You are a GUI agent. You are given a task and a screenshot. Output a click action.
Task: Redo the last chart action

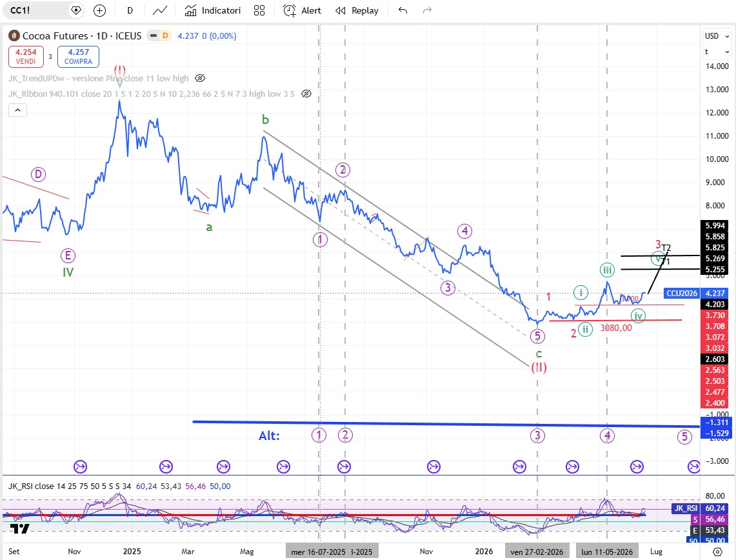click(427, 10)
